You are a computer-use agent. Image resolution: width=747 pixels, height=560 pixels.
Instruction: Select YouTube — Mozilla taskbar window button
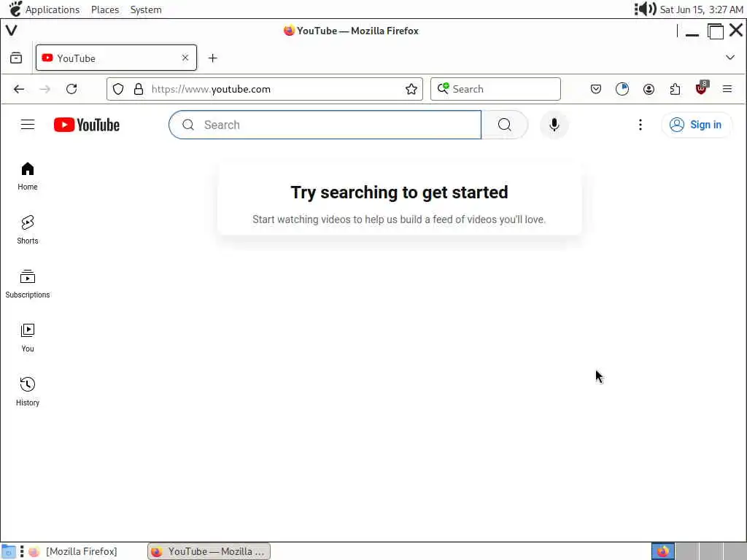coord(209,551)
